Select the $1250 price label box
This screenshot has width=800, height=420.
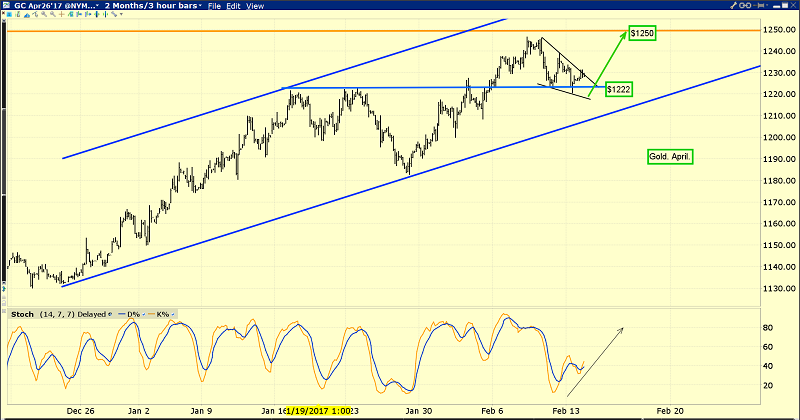coord(642,33)
